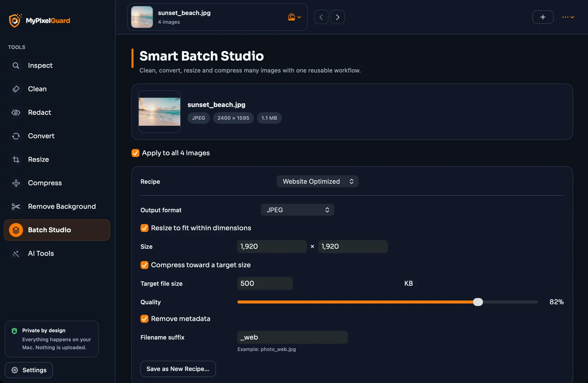
Task: Click the Convert arrows icon
Action: [x=16, y=136]
